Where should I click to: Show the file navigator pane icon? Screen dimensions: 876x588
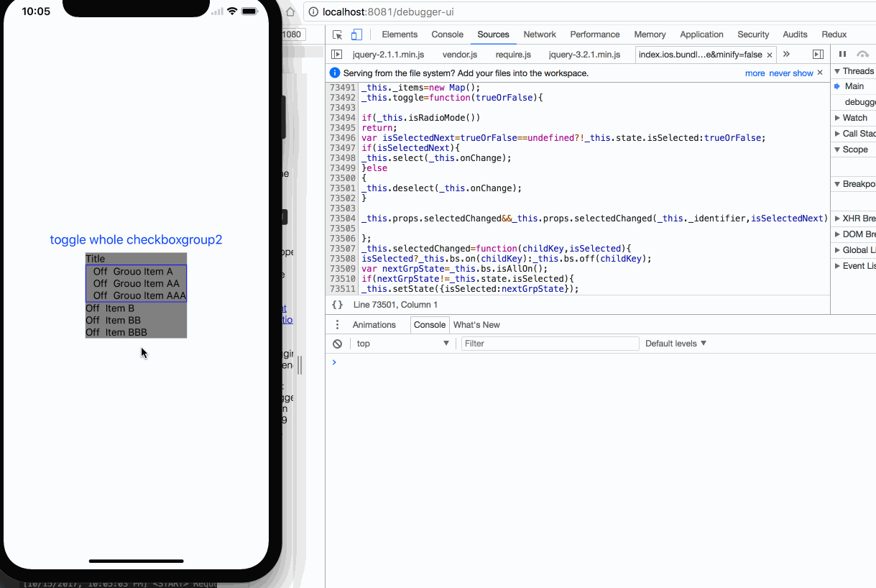(336, 54)
